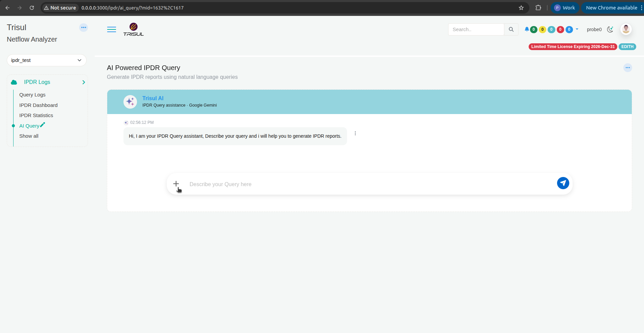
Task: Toggle dark mode with the moon icon
Action: (x=610, y=29)
